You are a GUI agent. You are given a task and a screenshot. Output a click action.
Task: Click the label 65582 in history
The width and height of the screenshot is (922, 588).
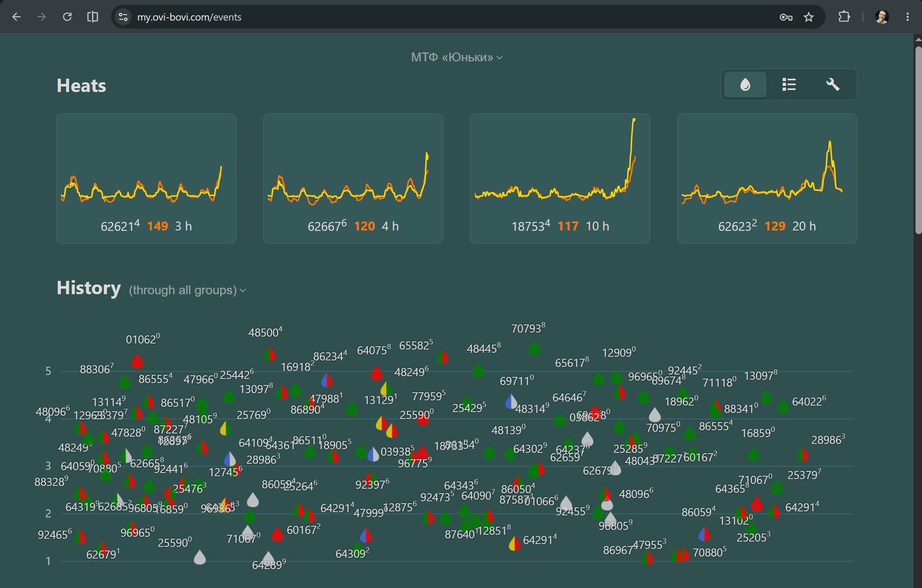[416, 345]
